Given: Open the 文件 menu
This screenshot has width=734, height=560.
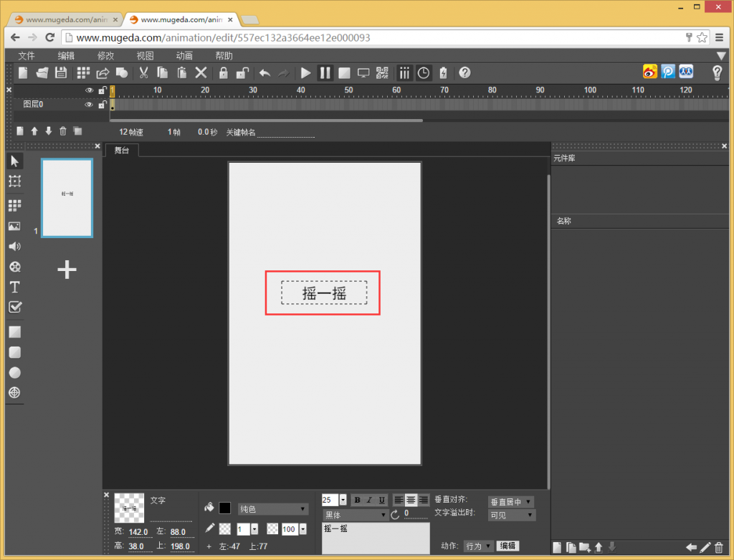Looking at the screenshot, I should coord(27,56).
